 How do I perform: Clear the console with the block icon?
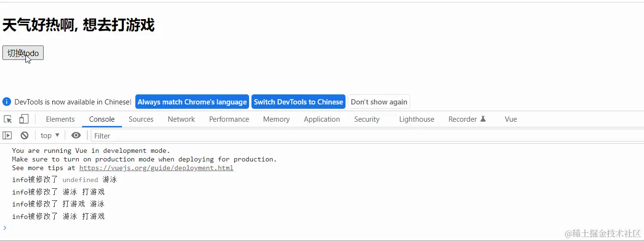pos(24,136)
